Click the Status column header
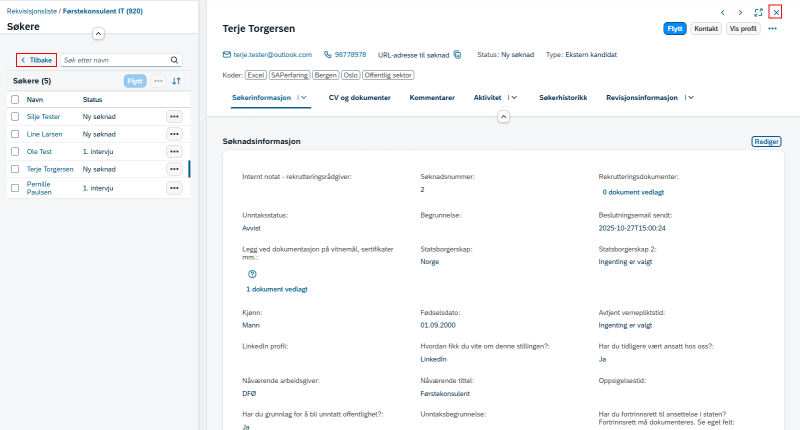The height and width of the screenshot is (430, 800). tap(92, 99)
